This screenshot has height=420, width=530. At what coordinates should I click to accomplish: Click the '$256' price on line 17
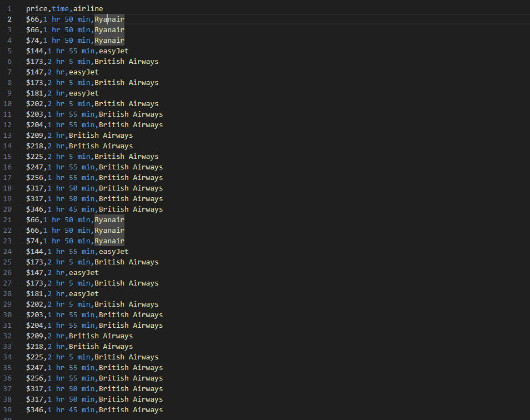[x=34, y=178]
